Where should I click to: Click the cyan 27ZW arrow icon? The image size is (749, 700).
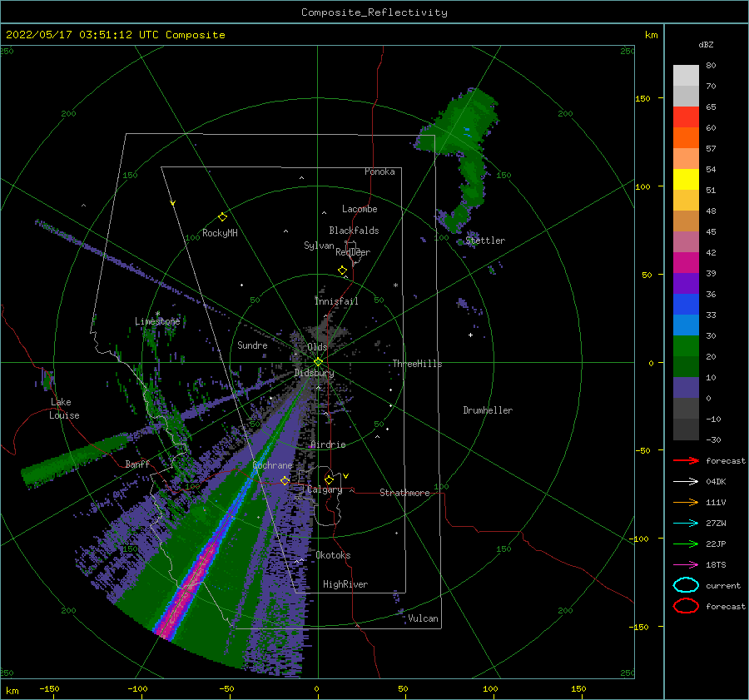coord(686,524)
